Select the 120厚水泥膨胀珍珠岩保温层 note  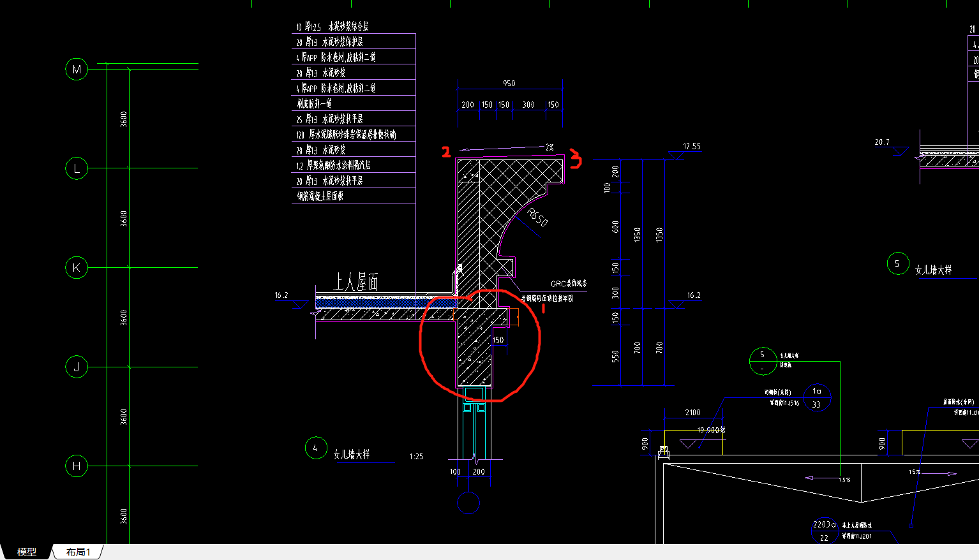346,135
